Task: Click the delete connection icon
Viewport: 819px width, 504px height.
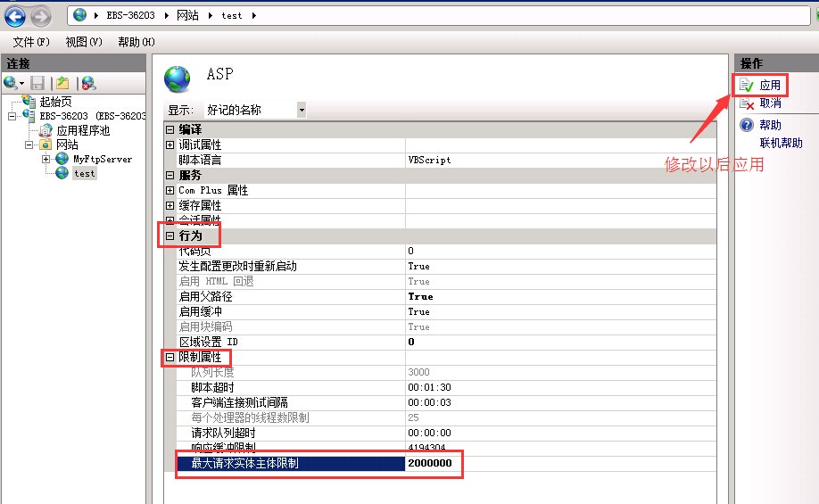Action: pos(87,83)
